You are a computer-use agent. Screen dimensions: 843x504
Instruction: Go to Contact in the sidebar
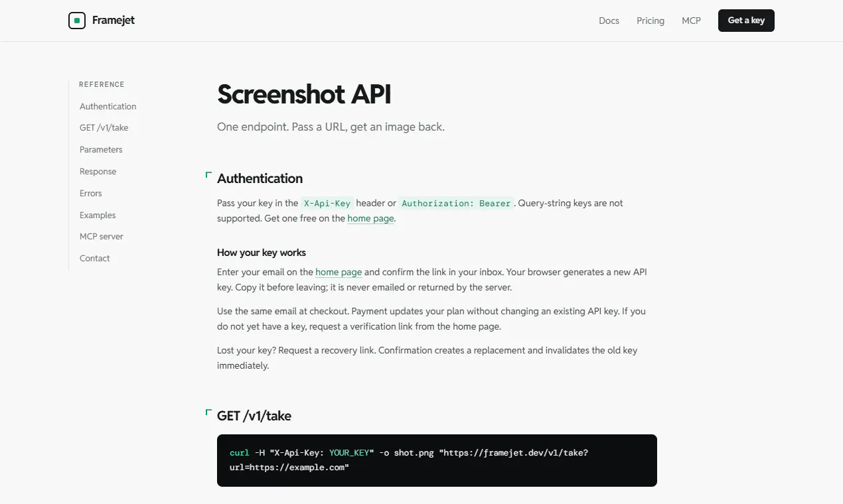pyautogui.click(x=95, y=258)
